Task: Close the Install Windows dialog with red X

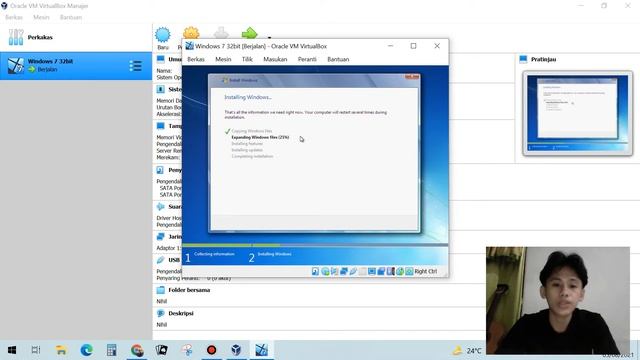Action: click(x=412, y=77)
